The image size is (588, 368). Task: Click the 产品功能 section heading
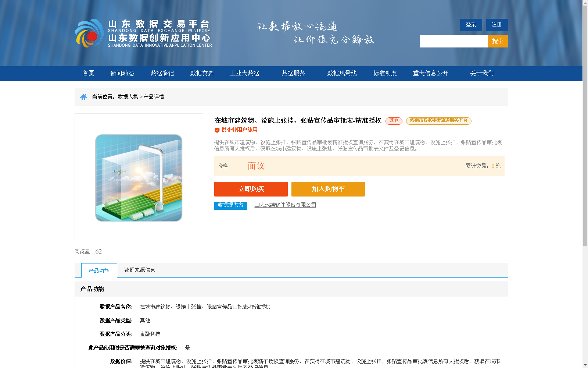[92, 289]
